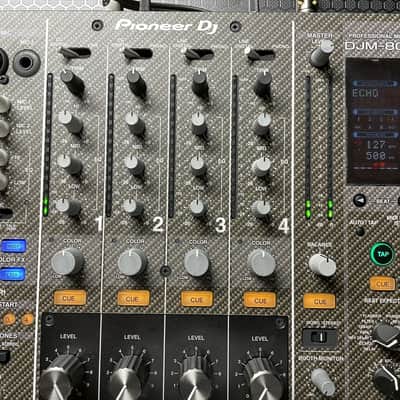Flip channel 4 input selector switch
The height and width of the screenshot is (400, 400).
260,54
